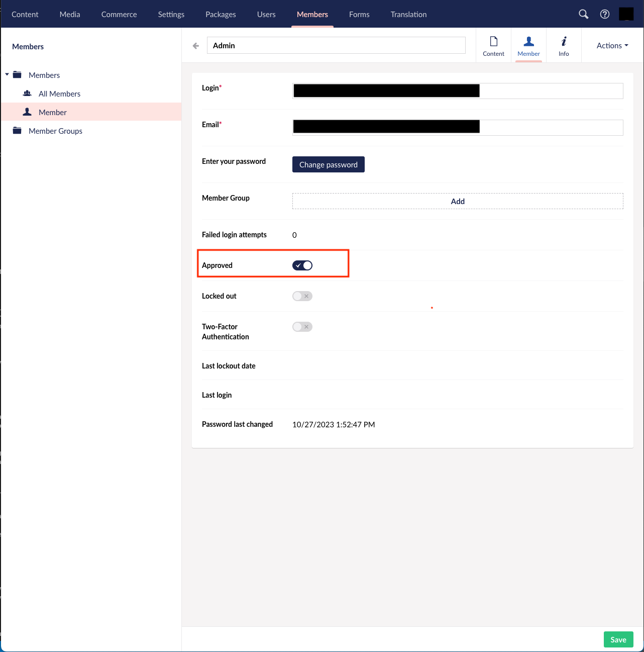
Task: Enable the Locked out toggle
Action: (x=302, y=296)
